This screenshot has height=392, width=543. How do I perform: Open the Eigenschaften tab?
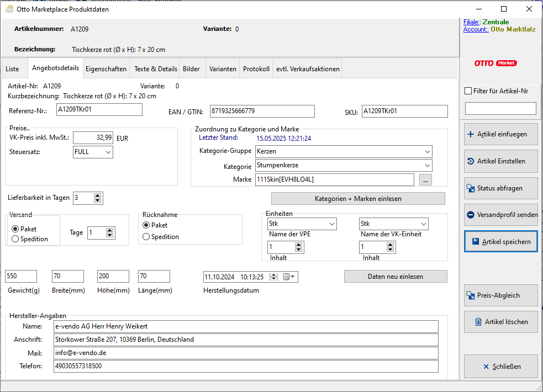point(106,69)
